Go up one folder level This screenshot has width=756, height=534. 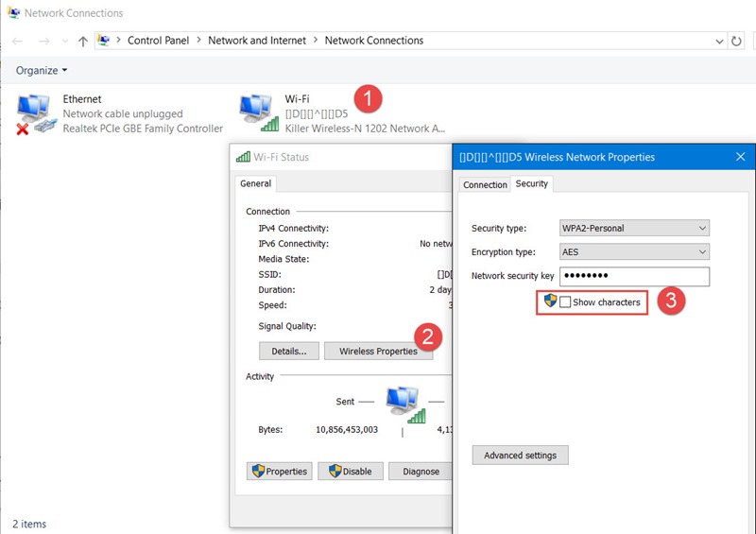[83, 41]
